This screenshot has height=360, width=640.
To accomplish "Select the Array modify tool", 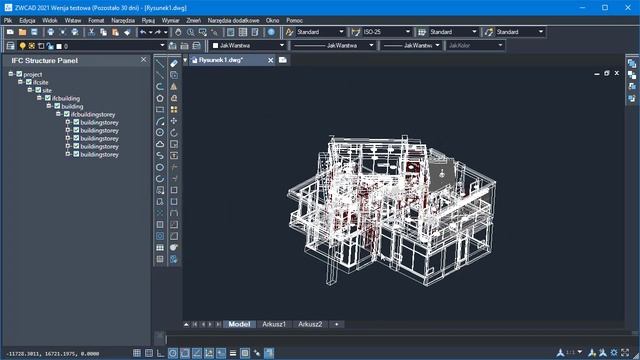I will coord(174,109).
